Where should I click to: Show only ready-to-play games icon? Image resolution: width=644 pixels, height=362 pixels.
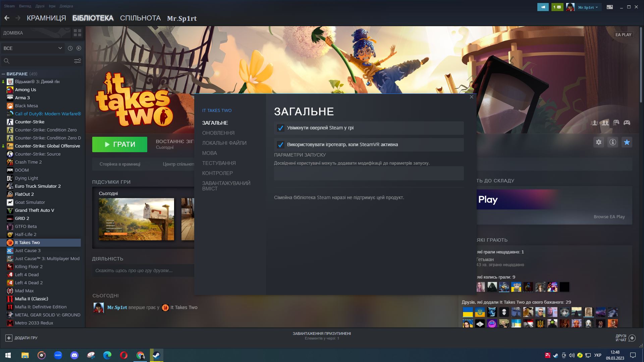79,48
